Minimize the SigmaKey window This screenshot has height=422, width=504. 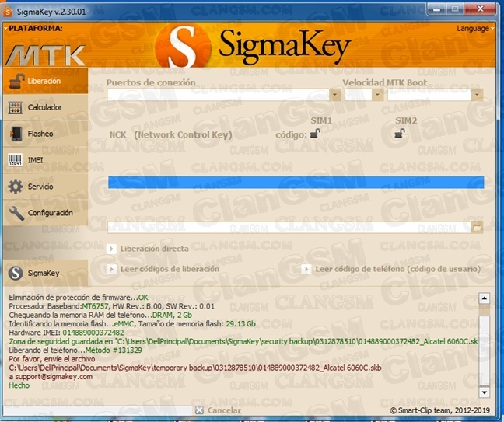click(437, 9)
